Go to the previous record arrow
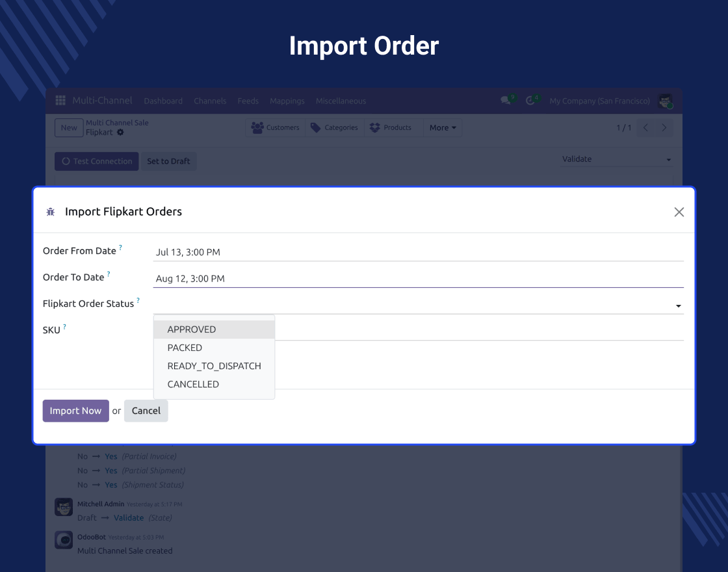The width and height of the screenshot is (728, 572). click(645, 127)
